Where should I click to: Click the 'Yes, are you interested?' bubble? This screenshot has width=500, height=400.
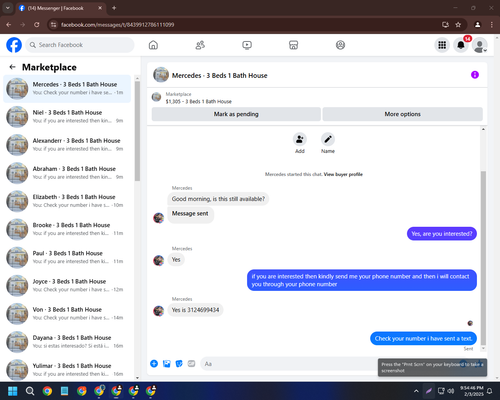442,234
